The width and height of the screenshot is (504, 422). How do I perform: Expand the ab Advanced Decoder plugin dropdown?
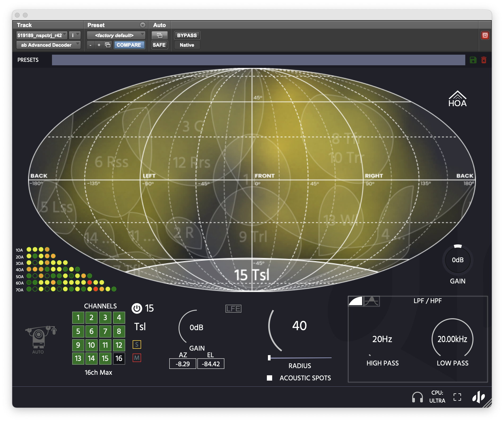coord(48,45)
